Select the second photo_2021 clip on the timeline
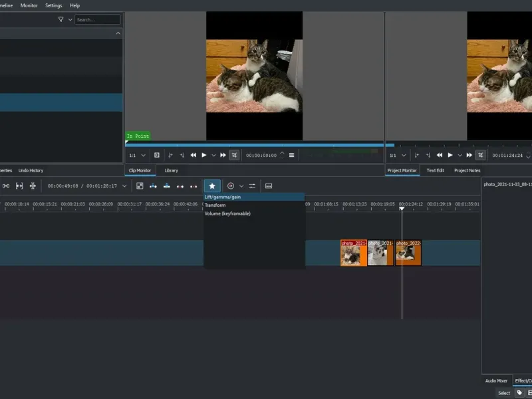The width and height of the screenshot is (532, 399). pyautogui.click(x=380, y=253)
